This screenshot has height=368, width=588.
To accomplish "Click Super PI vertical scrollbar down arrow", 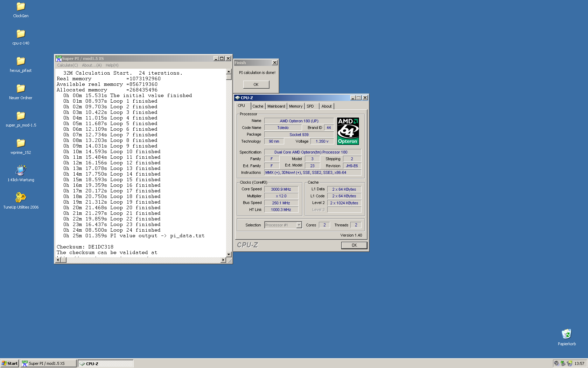I will [x=229, y=254].
